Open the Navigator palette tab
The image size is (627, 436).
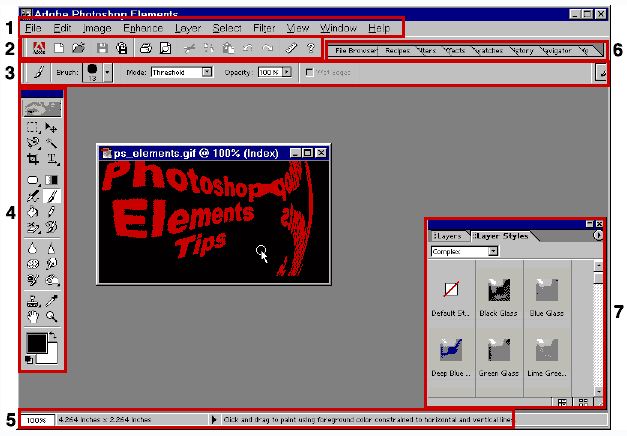tap(557, 50)
